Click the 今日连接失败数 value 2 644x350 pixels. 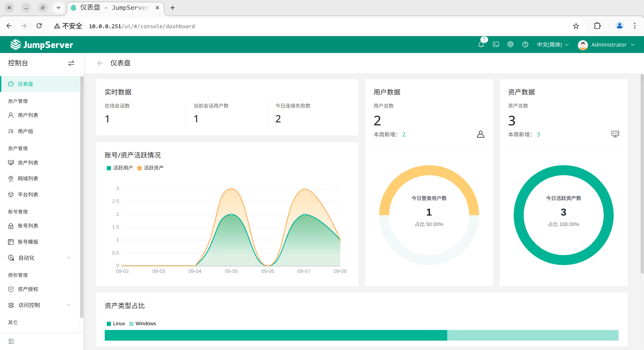coord(278,119)
